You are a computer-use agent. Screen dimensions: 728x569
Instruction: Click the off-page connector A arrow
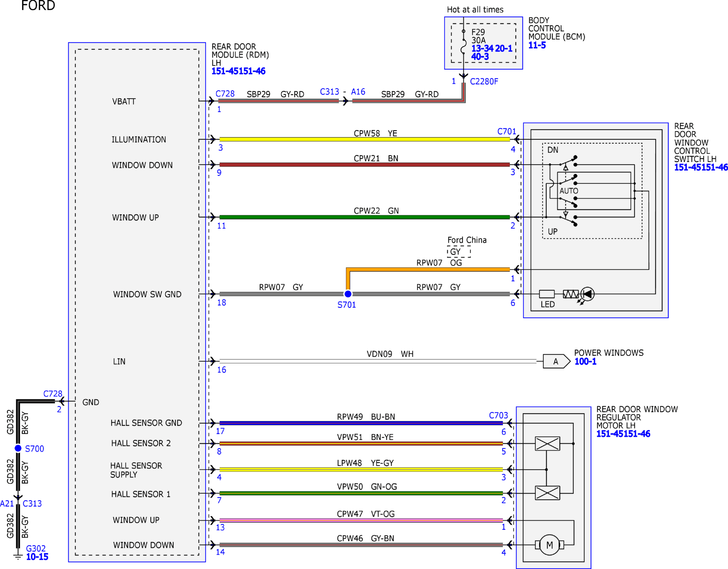[x=556, y=361]
